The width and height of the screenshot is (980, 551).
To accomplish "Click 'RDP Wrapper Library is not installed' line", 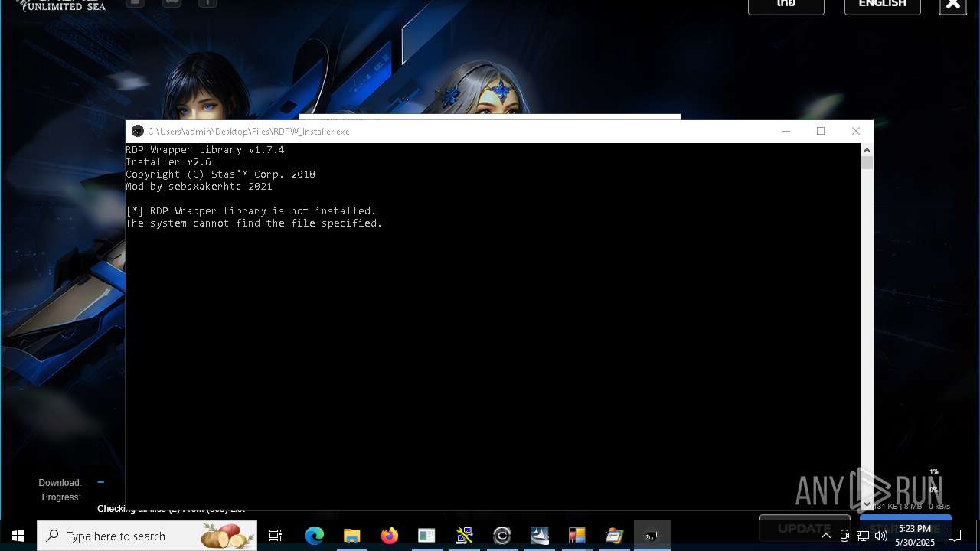I will tap(251, 211).
